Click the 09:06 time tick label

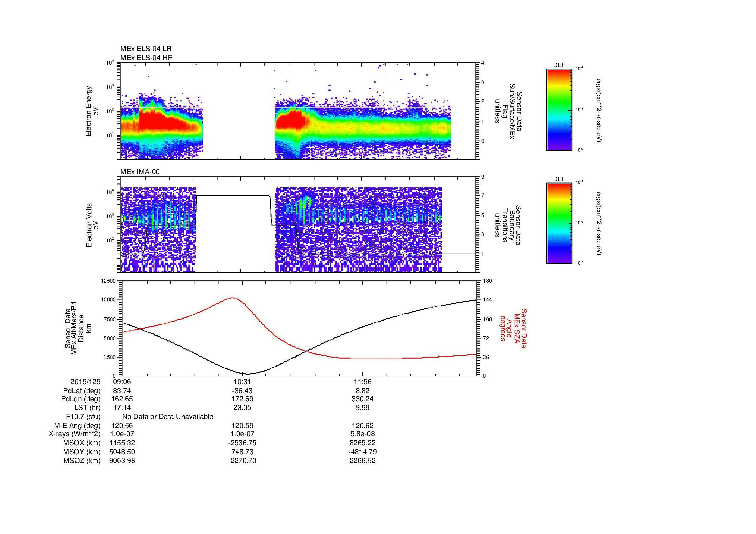[x=122, y=382]
